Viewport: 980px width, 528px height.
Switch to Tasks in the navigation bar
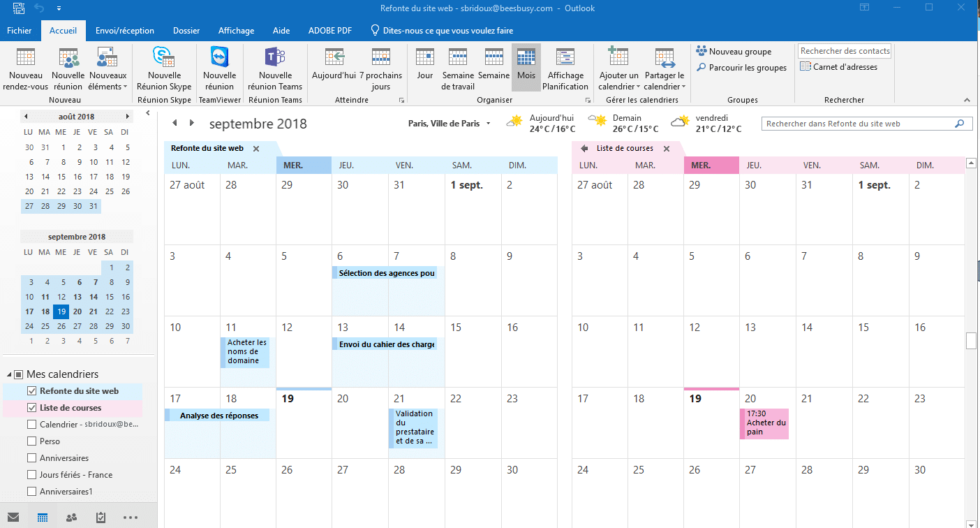point(101,518)
